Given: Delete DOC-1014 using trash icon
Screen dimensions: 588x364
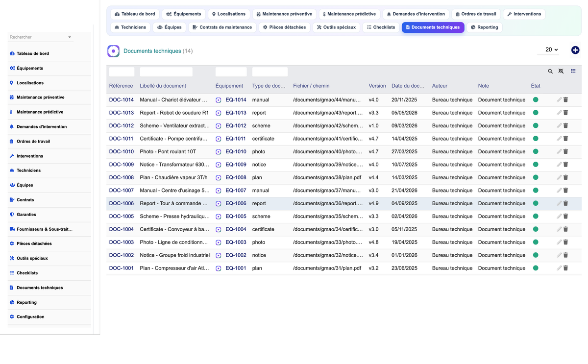Looking at the screenshot, I should pos(565,99).
